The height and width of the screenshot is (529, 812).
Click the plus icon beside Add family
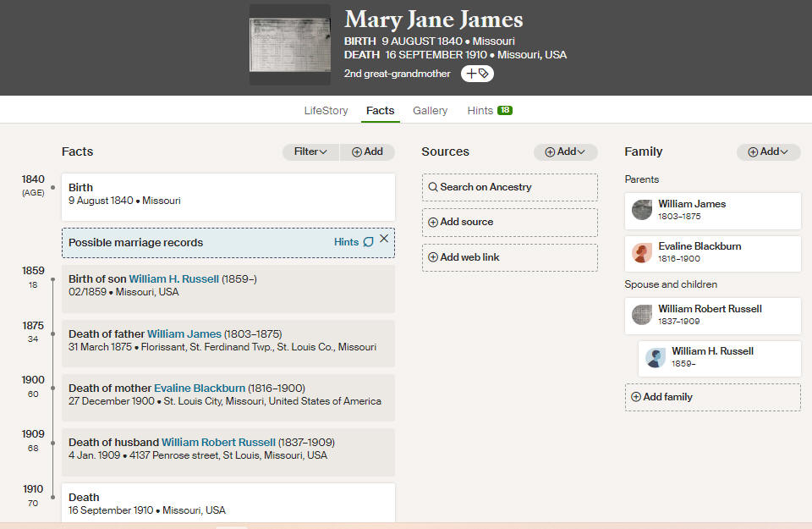coord(636,397)
